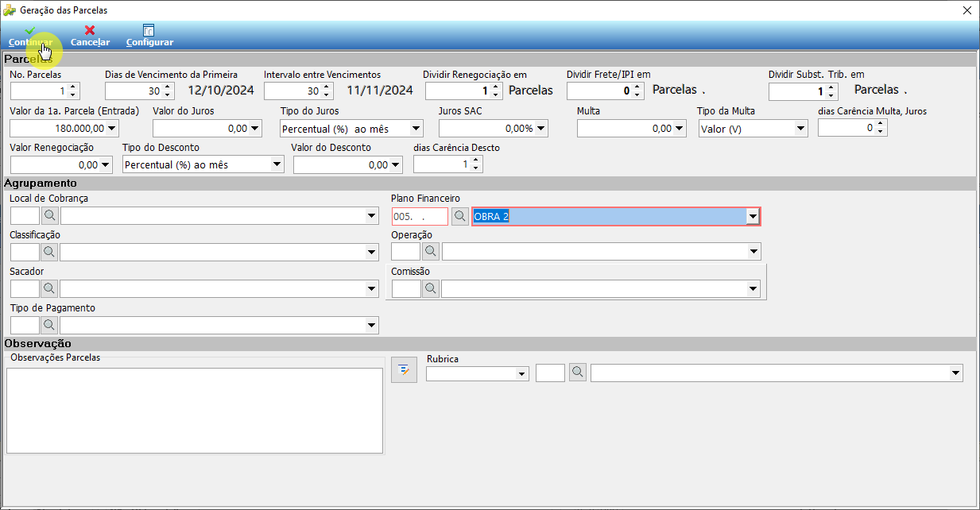Click the Classificação search magnifier icon
Image resolution: width=980 pixels, height=510 pixels.
(x=49, y=252)
